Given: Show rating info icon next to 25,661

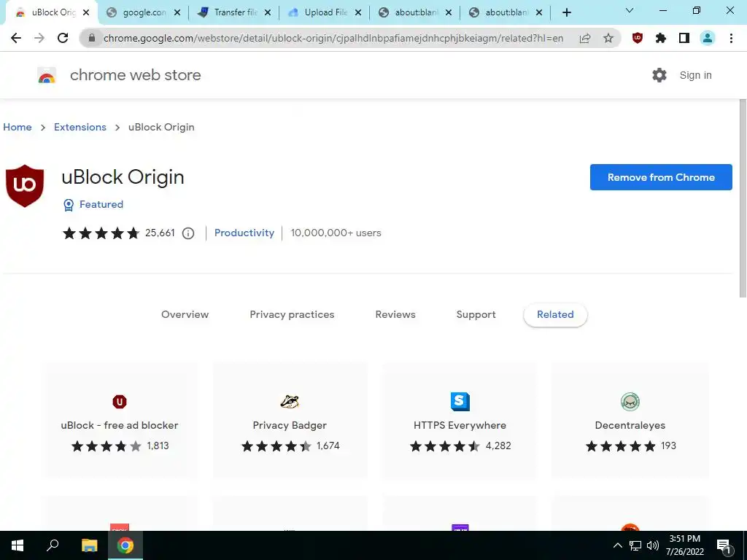Looking at the screenshot, I should [188, 233].
